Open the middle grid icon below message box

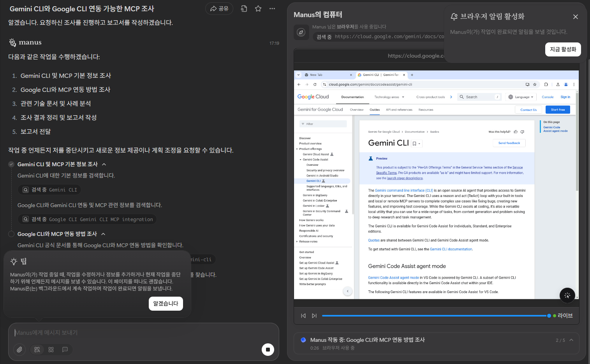[51, 350]
